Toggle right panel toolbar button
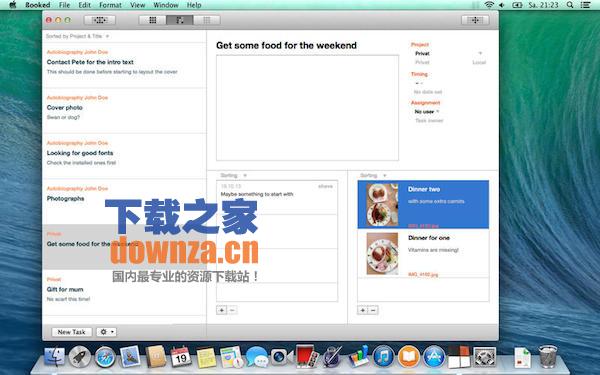The image size is (600, 375). (x=475, y=20)
